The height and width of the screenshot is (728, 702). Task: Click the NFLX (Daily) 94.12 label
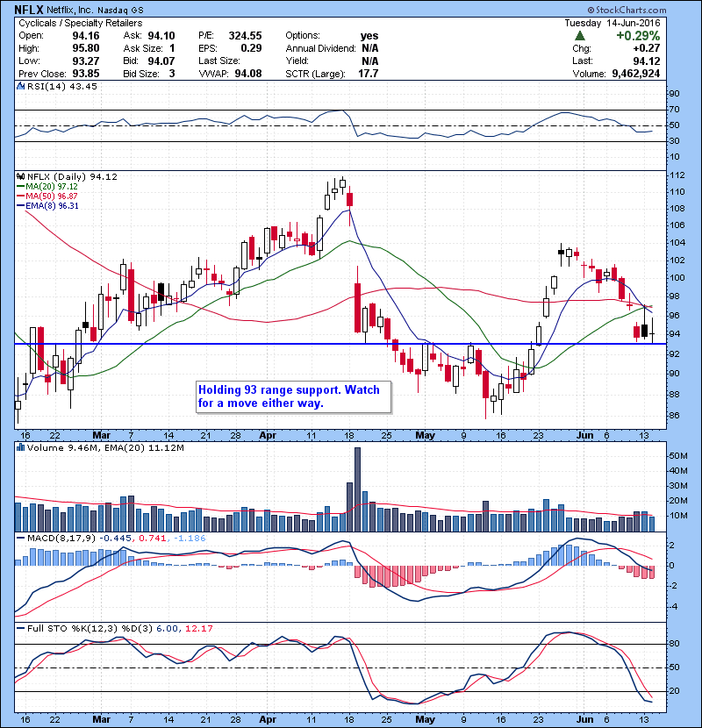pos(72,176)
